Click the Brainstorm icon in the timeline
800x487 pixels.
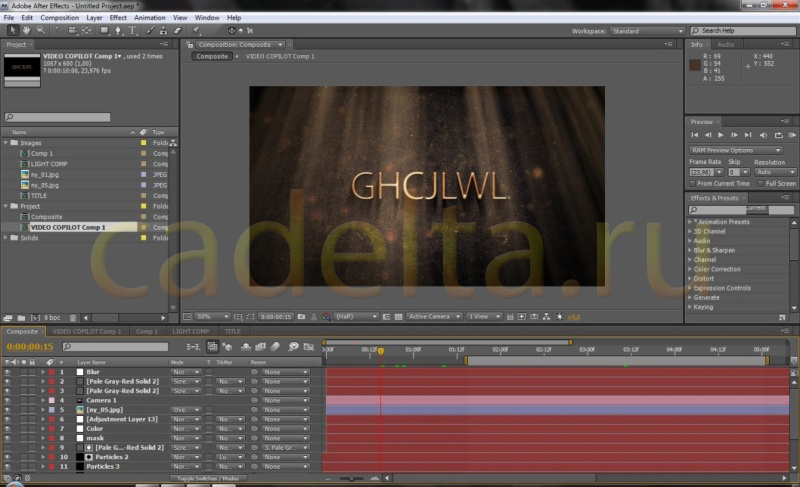(x=293, y=347)
